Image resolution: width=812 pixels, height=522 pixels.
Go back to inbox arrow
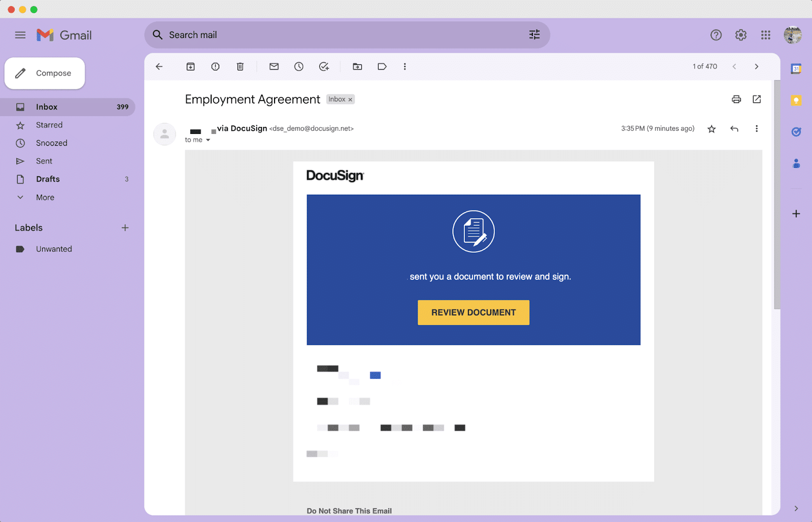point(159,66)
